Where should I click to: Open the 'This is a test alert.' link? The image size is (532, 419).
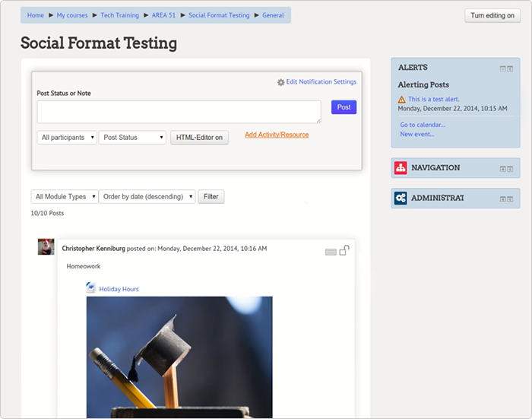433,99
